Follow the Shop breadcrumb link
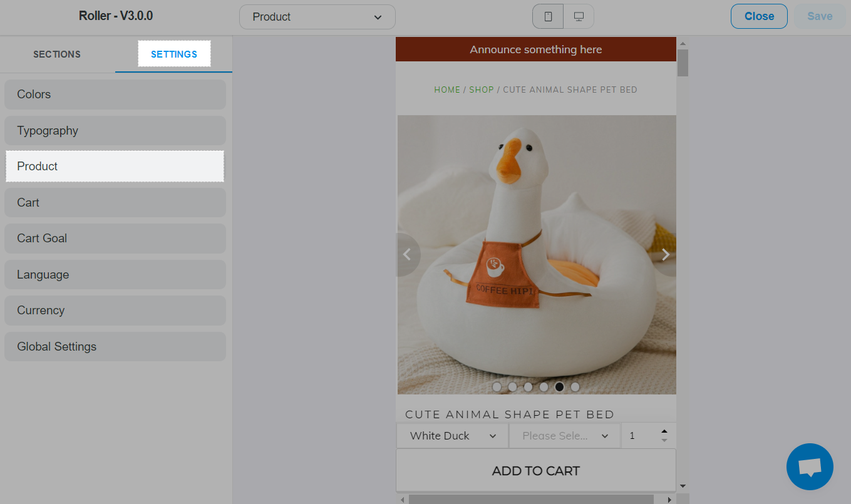Screen dimensions: 851x504 click(x=482, y=90)
